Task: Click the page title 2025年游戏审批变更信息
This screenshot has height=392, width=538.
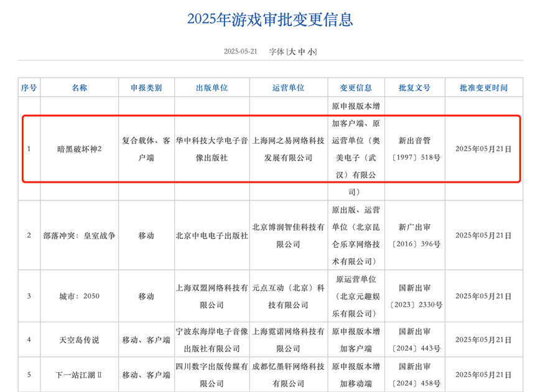Action: click(x=269, y=19)
